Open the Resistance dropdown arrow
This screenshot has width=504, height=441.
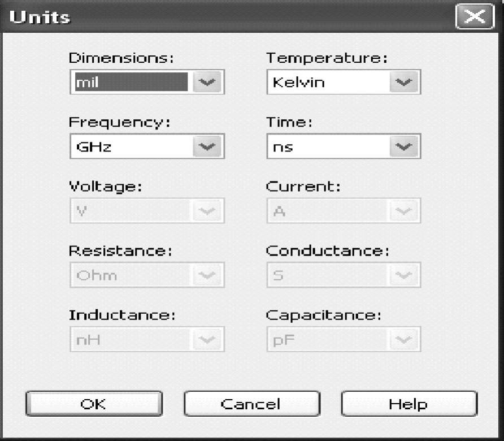pos(208,275)
